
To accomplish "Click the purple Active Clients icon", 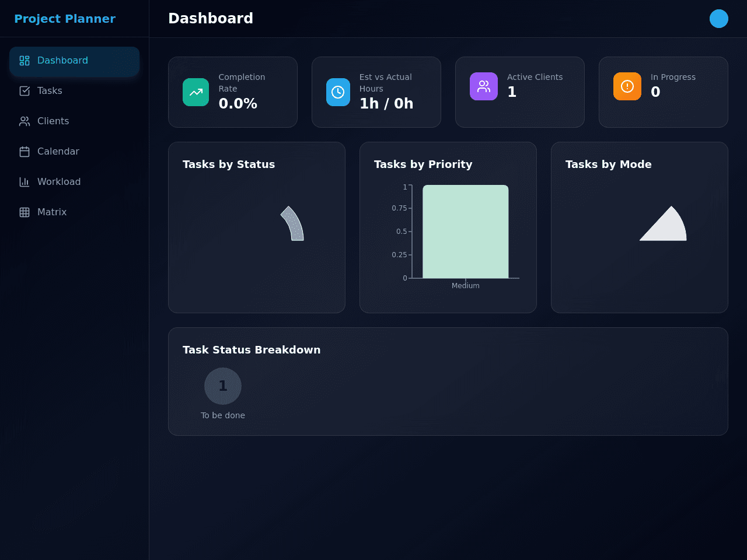I will pyautogui.click(x=484, y=86).
